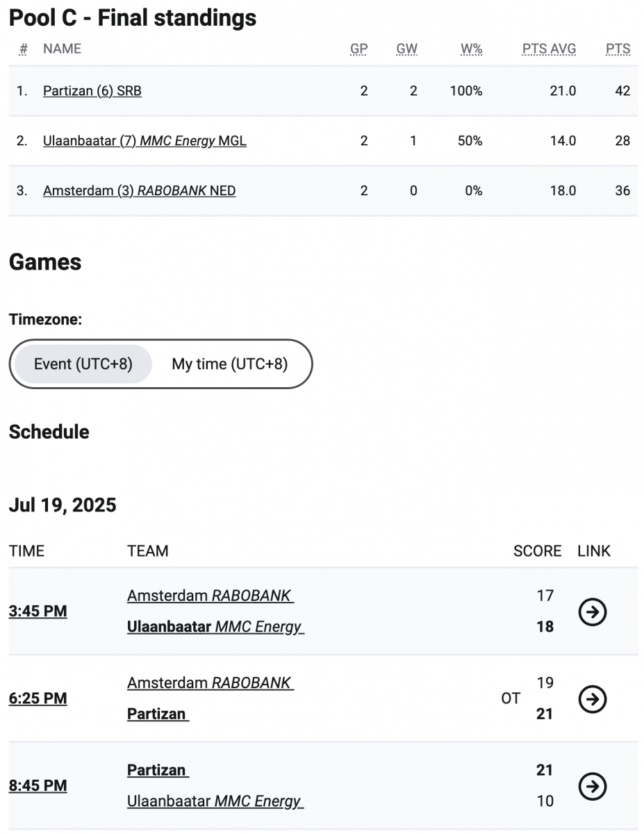The width and height of the screenshot is (644, 834).
Task: Click the 8:45 PM game time link
Action: point(38,786)
